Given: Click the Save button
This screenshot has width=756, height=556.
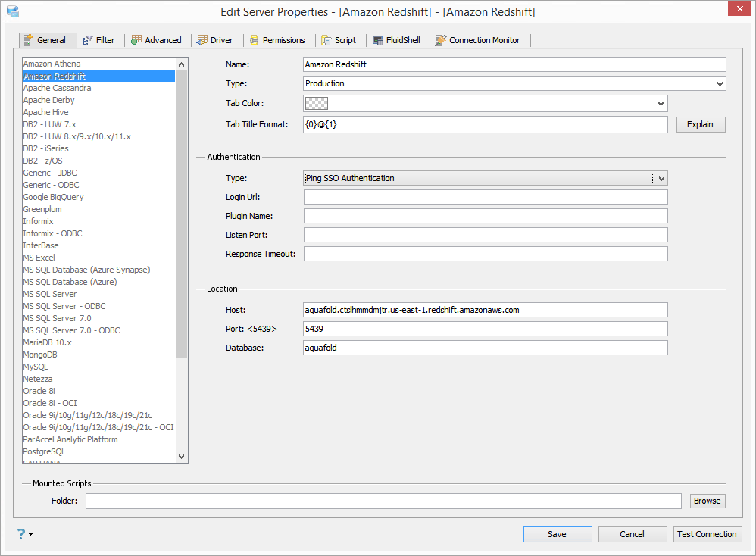Looking at the screenshot, I should click(558, 534).
